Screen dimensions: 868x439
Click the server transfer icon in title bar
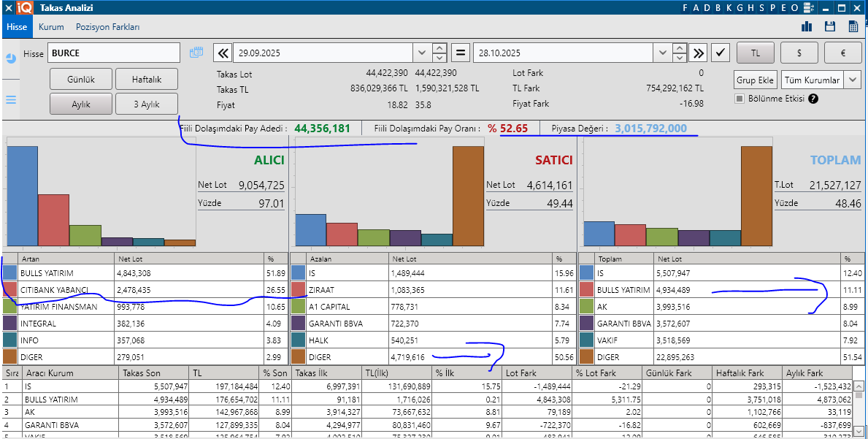(x=808, y=8)
